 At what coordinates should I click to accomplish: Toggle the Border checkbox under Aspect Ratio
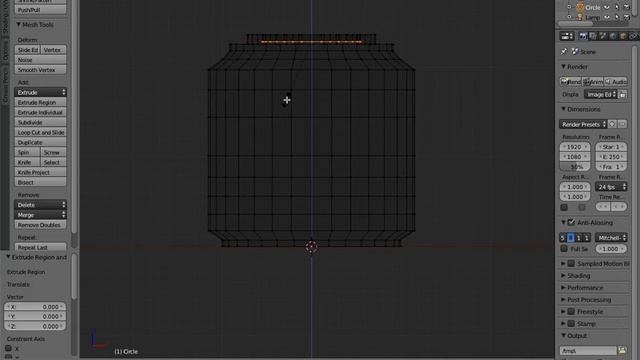tap(564, 207)
